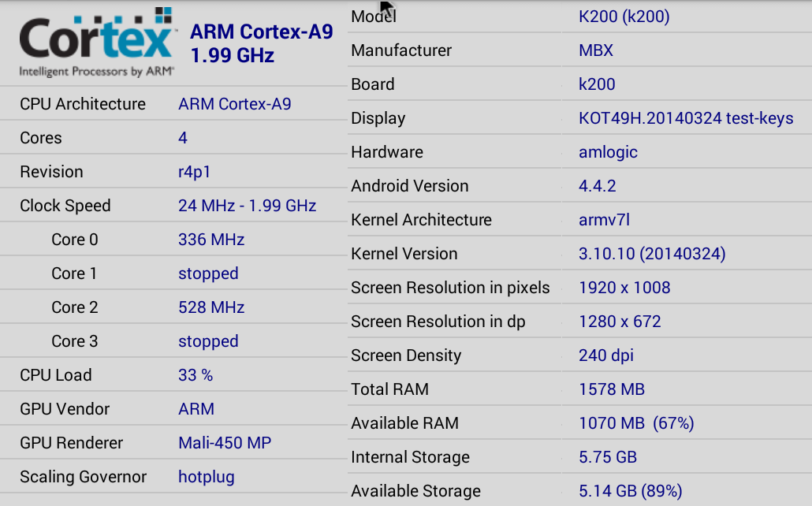Click the Android Version 4.4.2 row
This screenshot has width=812, height=506.
pyautogui.click(x=580, y=186)
